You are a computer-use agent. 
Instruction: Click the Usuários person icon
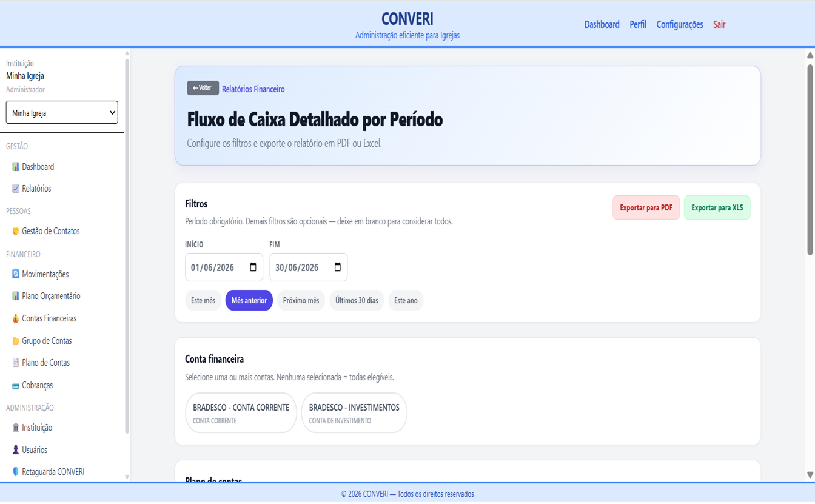[x=16, y=450]
